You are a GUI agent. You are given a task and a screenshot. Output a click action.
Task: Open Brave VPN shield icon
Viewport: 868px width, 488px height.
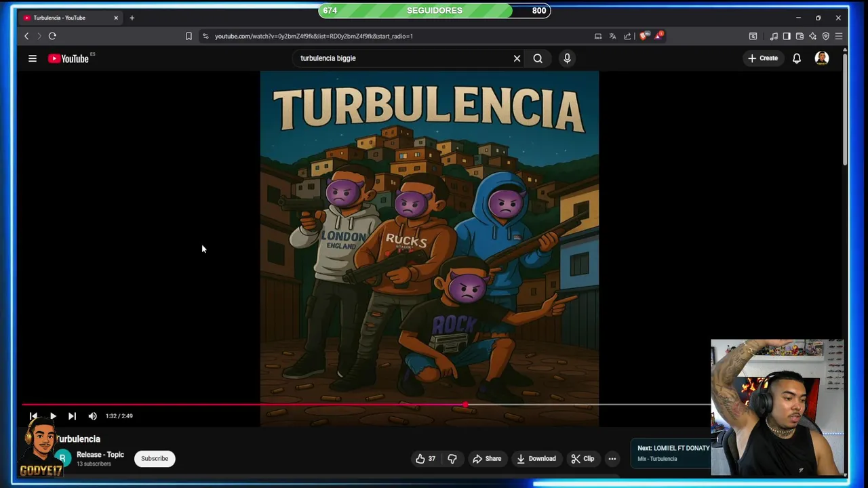click(825, 36)
